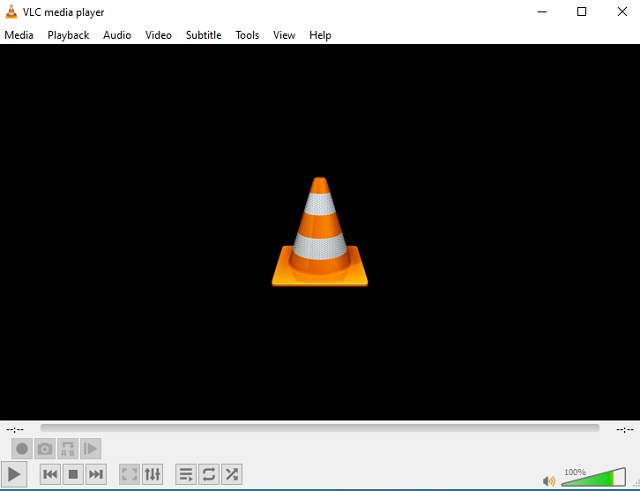This screenshot has width=640, height=491.
Task: Open the Video menu
Action: [x=158, y=35]
